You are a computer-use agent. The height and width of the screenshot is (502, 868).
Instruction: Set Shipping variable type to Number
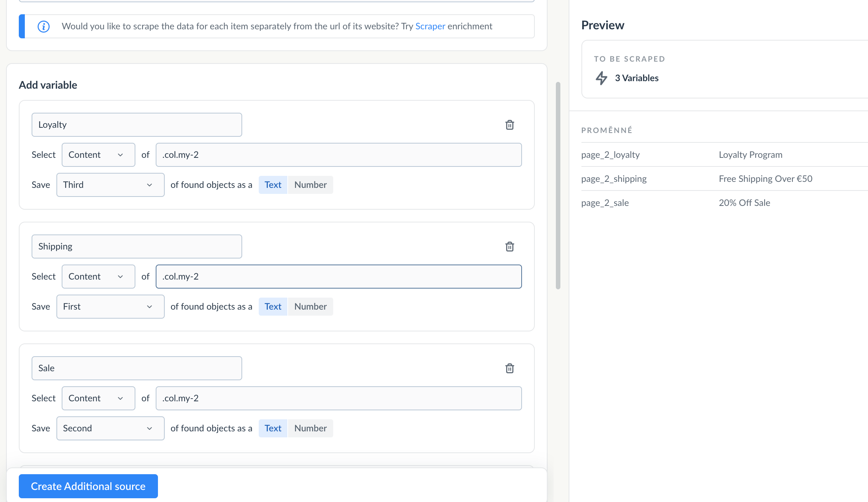[x=310, y=307]
